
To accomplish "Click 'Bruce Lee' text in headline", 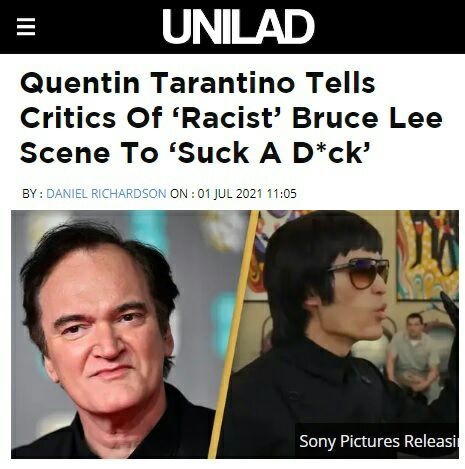I will pyautogui.click(x=367, y=118).
